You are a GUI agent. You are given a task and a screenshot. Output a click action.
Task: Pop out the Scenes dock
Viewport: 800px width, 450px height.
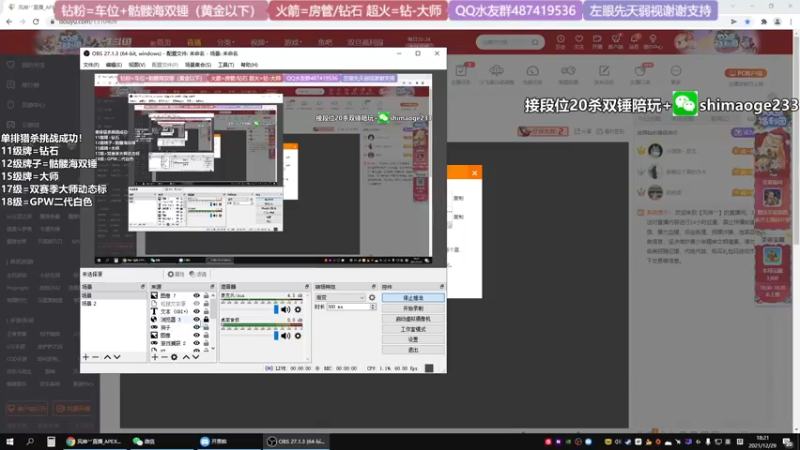point(142,287)
